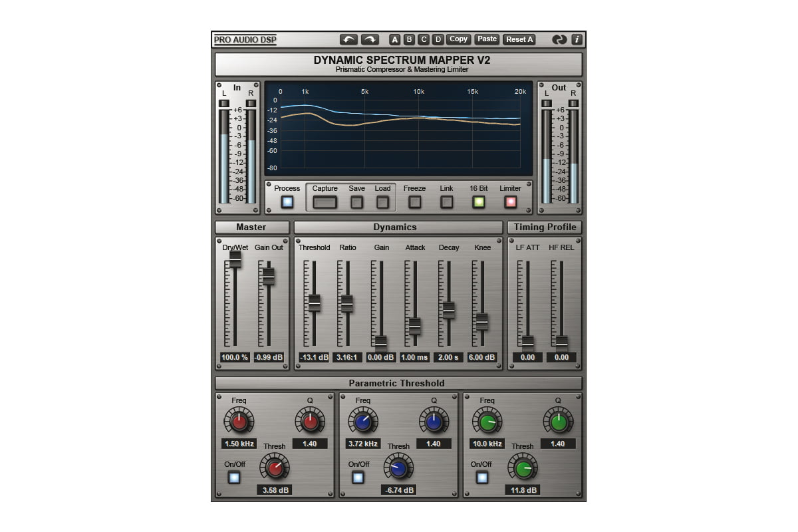Click the Decay fader handle

point(449,310)
